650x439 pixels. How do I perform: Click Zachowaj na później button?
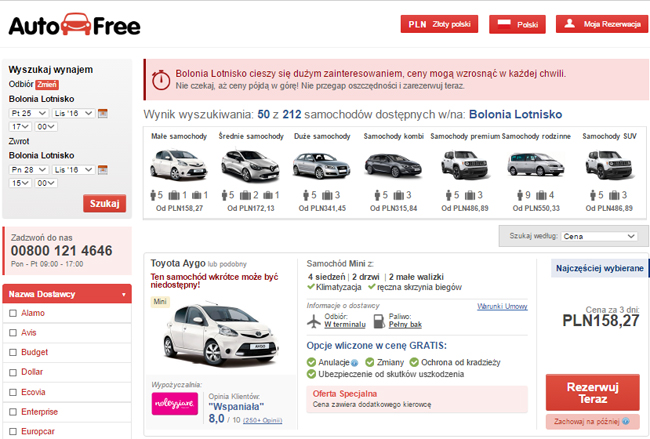[x=592, y=421]
